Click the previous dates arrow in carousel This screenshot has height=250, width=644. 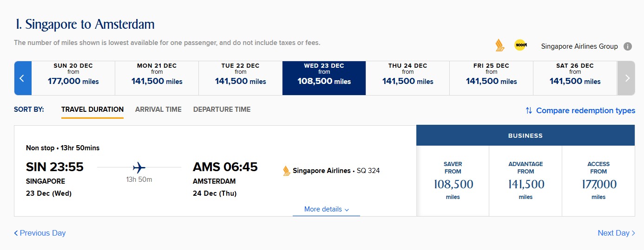pyautogui.click(x=22, y=78)
